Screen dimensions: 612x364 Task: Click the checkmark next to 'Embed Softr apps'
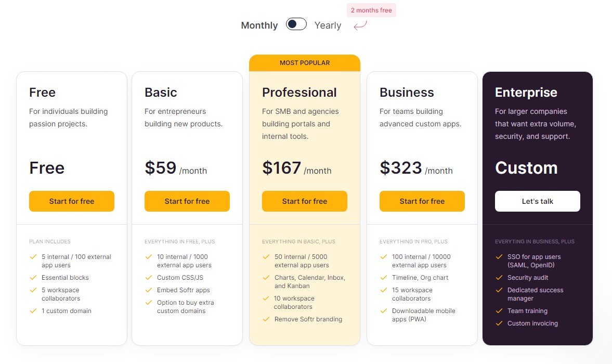[x=148, y=290]
